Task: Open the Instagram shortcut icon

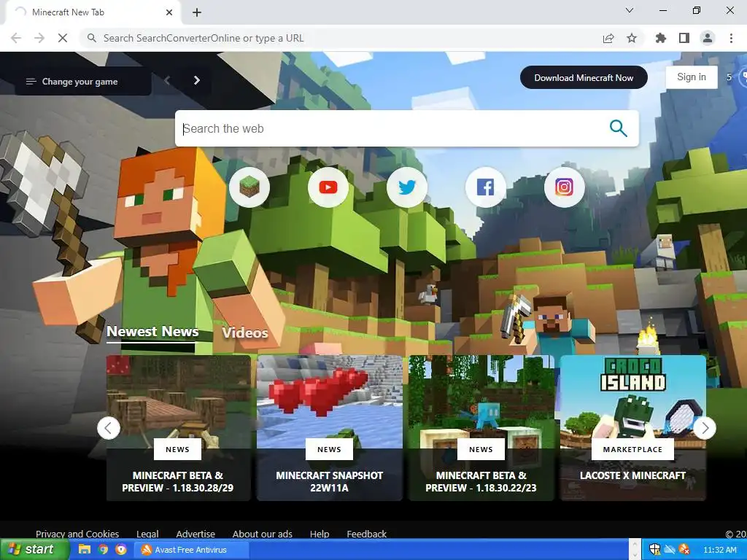Action: point(564,187)
